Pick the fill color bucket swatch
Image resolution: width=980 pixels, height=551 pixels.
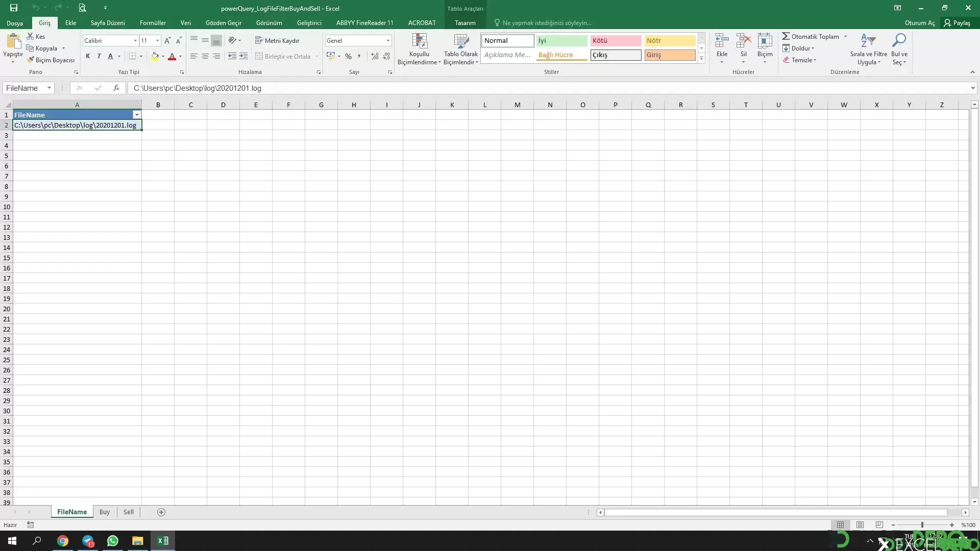tap(155, 56)
